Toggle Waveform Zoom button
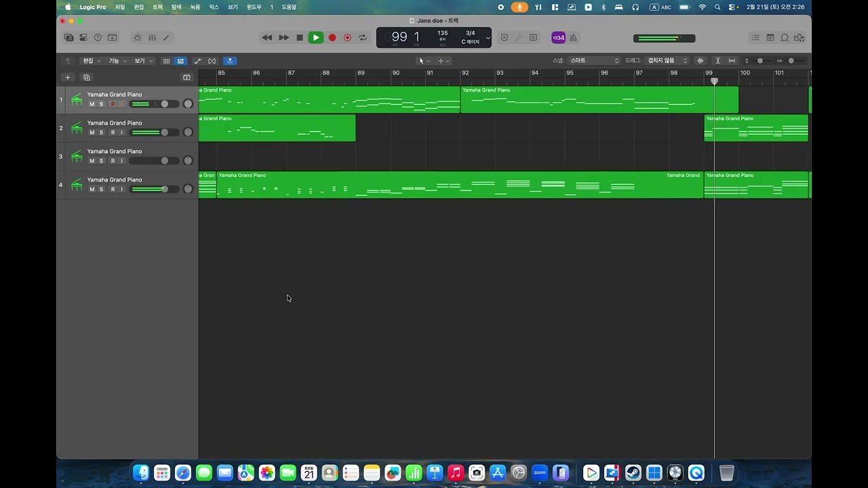Screen dimensions: 868x488 [x=701, y=61]
